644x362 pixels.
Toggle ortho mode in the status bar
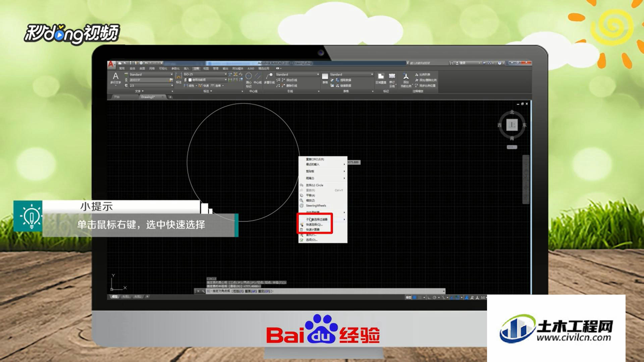[429, 298]
